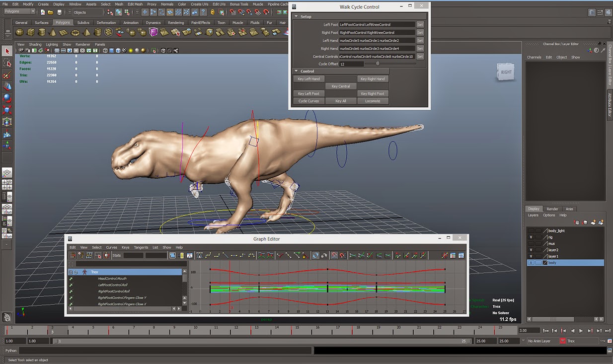Click Set button next to Left Foot field
This screenshot has width=613, height=364.
[420, 24]
